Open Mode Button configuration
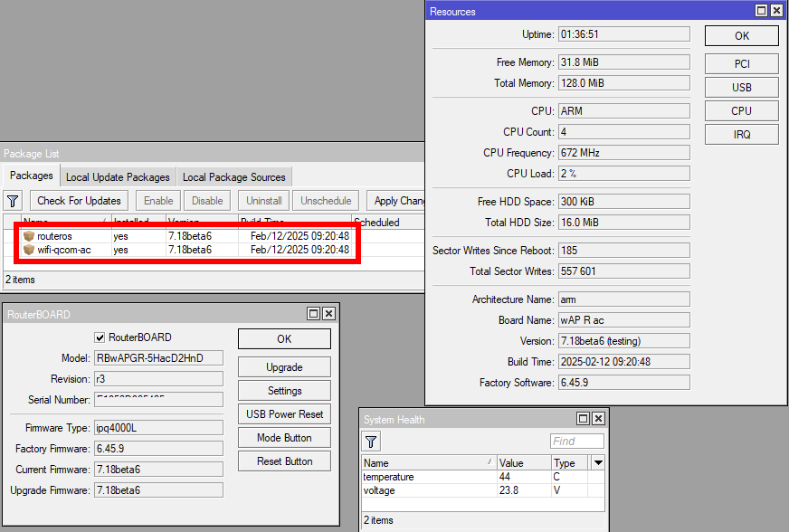 [284, 438]
